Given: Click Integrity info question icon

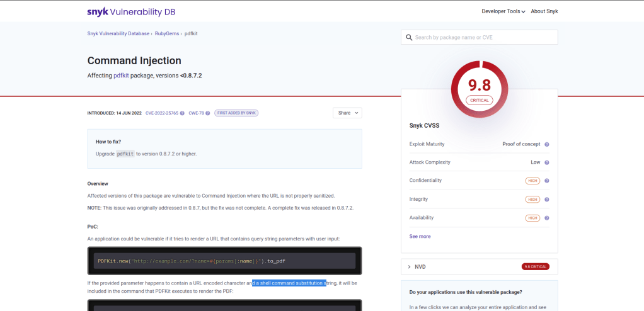Looking at the screenshot, I should 546,200.
